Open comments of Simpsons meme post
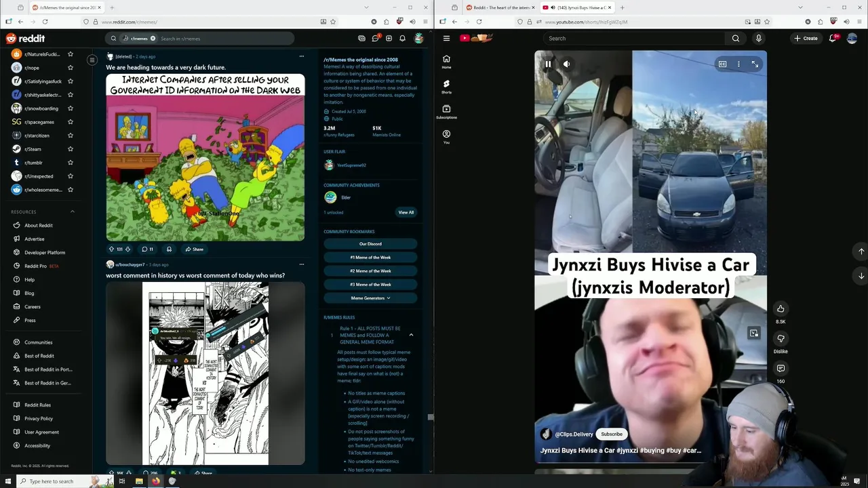The height and width of the screenshot is (488, 868). (x=147, y=249)
